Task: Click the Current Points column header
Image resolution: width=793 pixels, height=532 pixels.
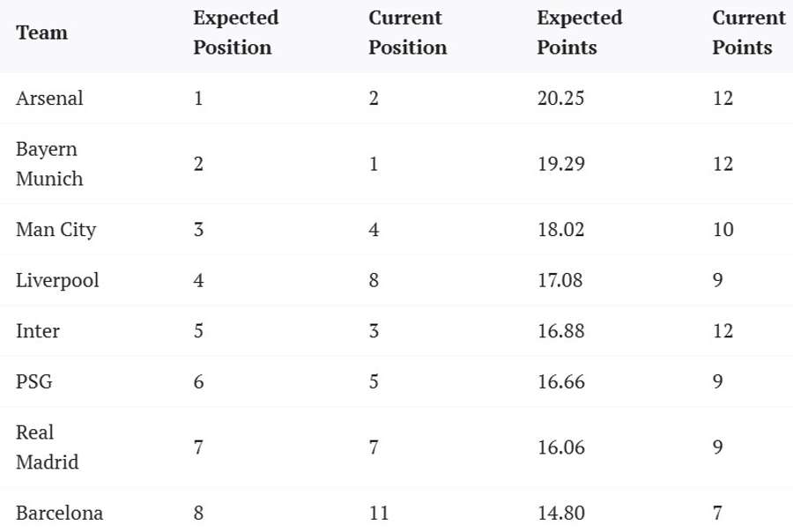Action: click(x=748, y=33)
